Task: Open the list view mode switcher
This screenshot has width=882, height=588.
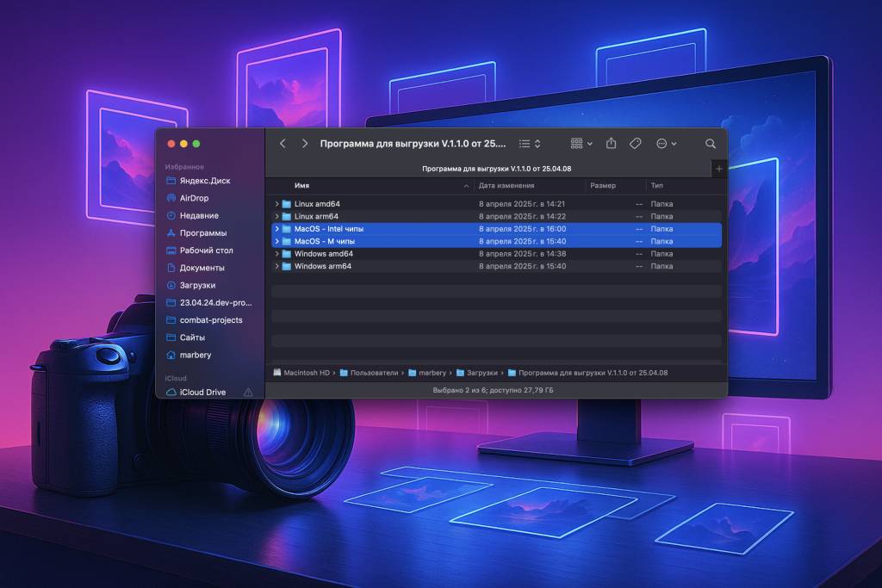Action: coord(530,144)
